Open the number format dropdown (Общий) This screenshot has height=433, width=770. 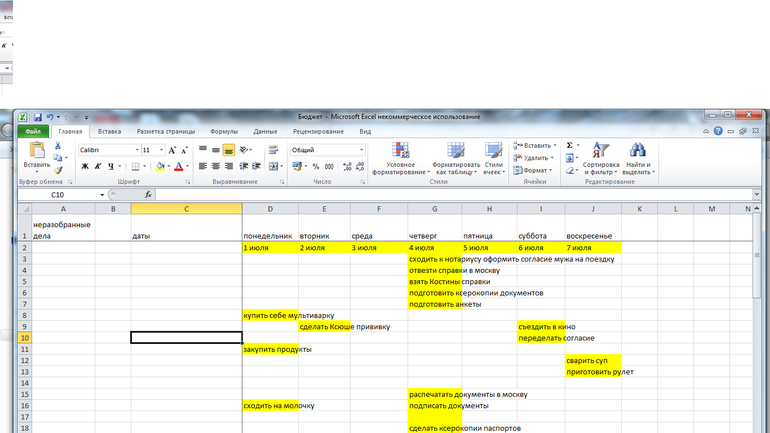tap(361, 150)
